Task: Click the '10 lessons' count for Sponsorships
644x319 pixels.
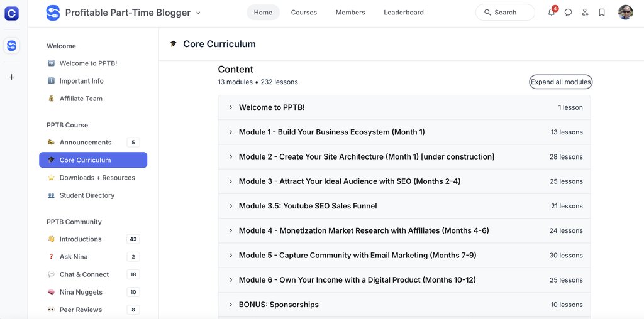Action: [567, 304]
